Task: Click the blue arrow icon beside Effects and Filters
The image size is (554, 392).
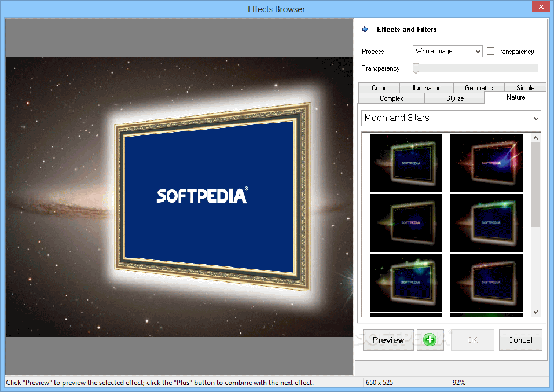Action: (365, 30)
